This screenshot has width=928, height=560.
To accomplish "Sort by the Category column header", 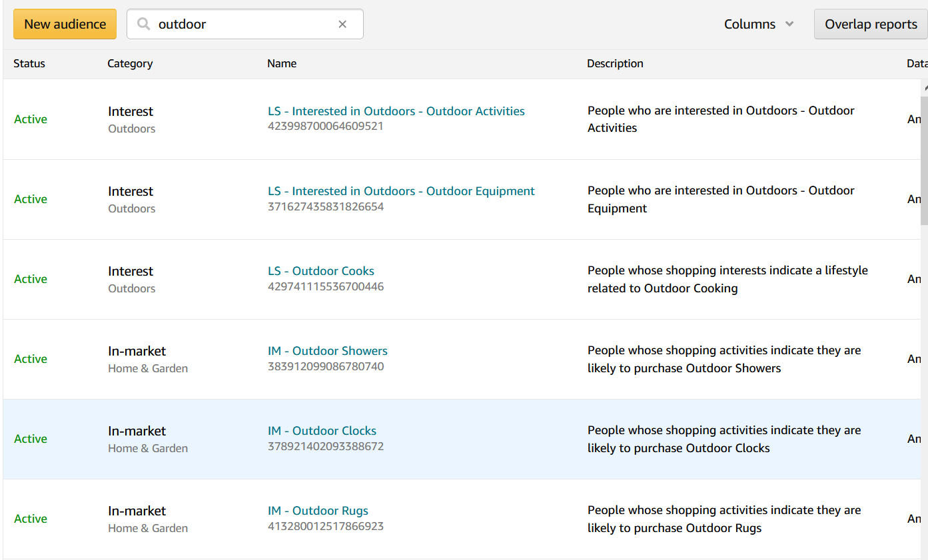I will pyautogui.click(x=130, y=63).
